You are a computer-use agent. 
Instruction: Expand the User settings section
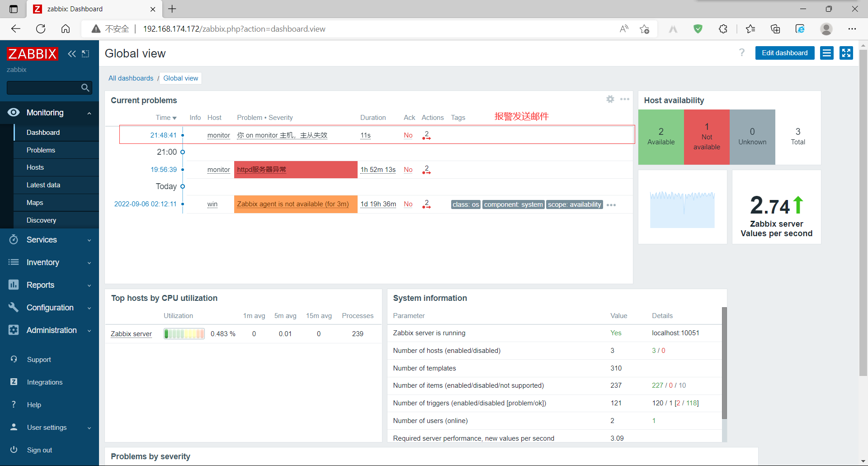pos(49,428)
